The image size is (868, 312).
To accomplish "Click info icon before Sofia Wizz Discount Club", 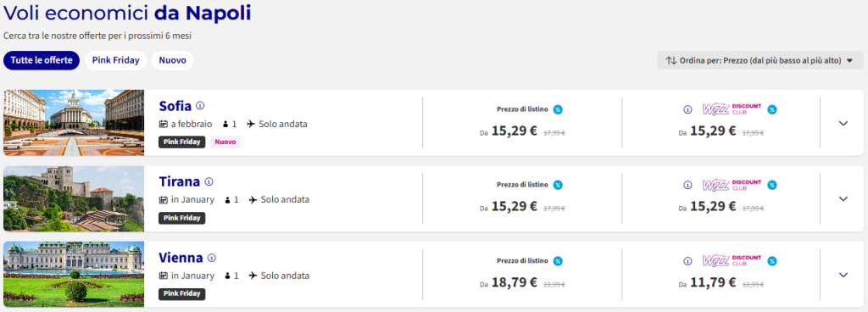I will (x=687, y=109).
